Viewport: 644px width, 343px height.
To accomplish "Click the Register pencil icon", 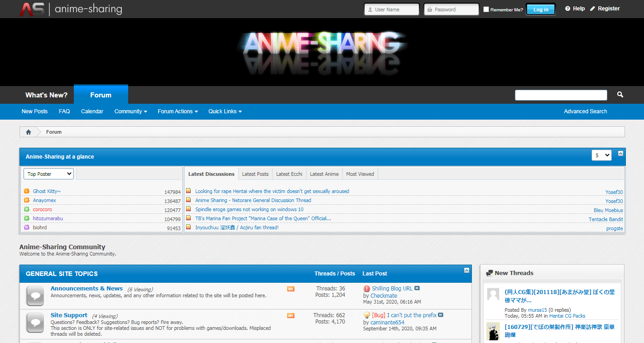I will click(592, 9).
